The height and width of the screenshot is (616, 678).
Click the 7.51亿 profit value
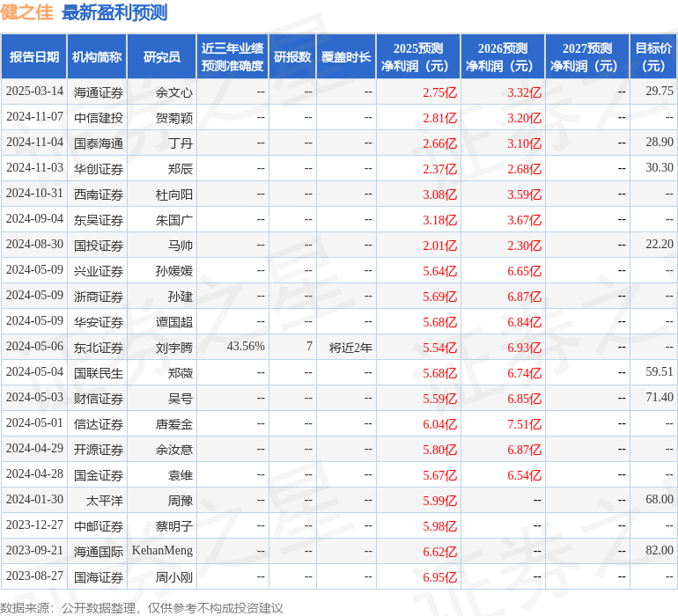pyautogui.click(x=524, y=424)
